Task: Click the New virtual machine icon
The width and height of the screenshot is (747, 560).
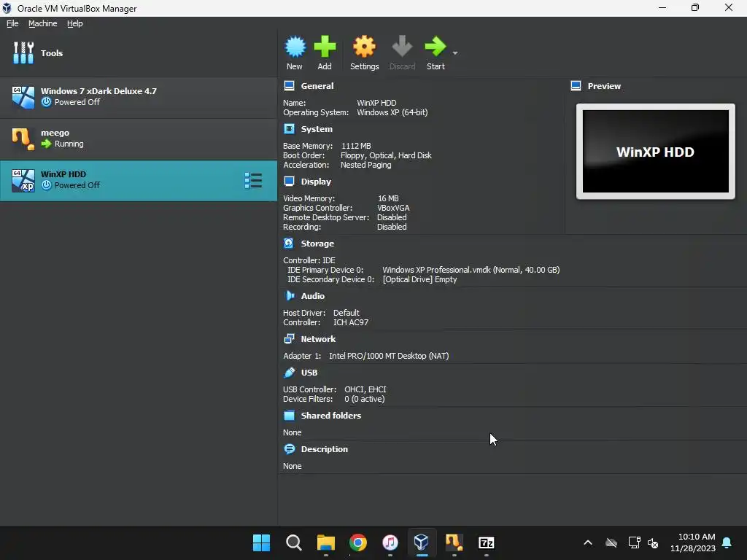Action: point(295,47)
